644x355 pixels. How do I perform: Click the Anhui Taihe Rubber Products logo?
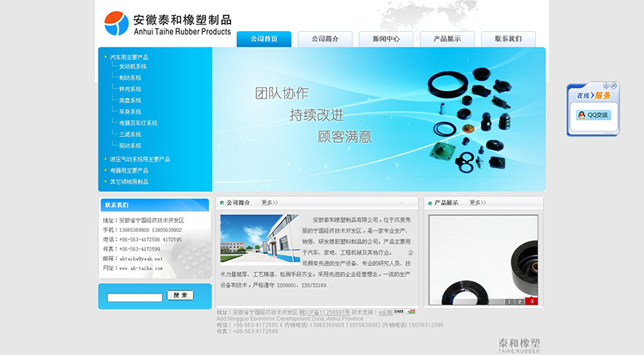pos(168,24)
